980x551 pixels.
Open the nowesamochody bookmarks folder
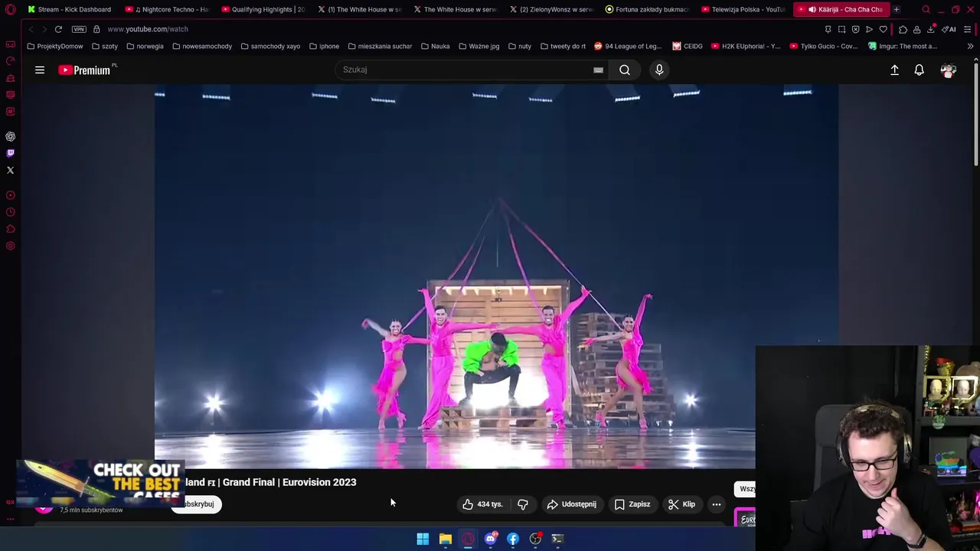202,46
